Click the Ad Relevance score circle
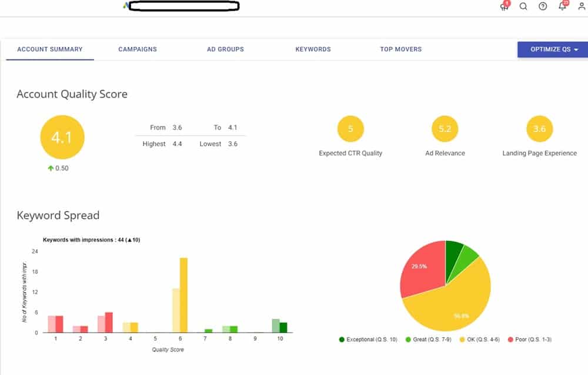This screenshot has height=375, width=588. point(445,128)
